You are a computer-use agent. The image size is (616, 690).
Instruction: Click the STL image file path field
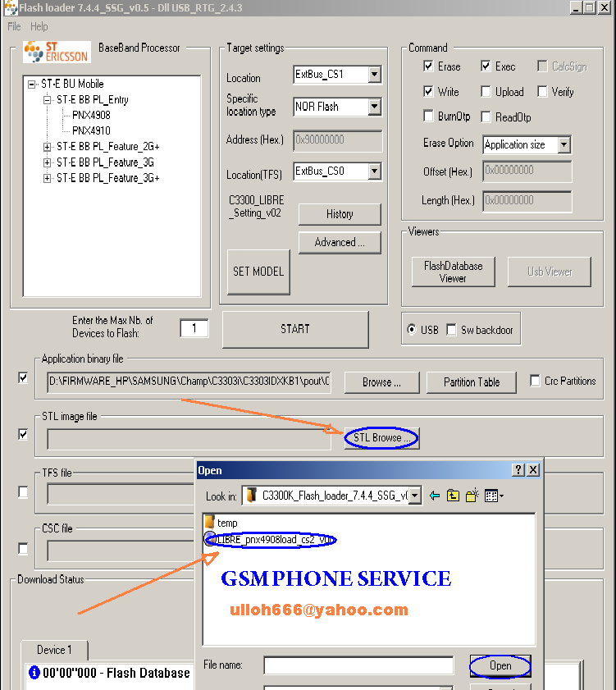(189, 439)
